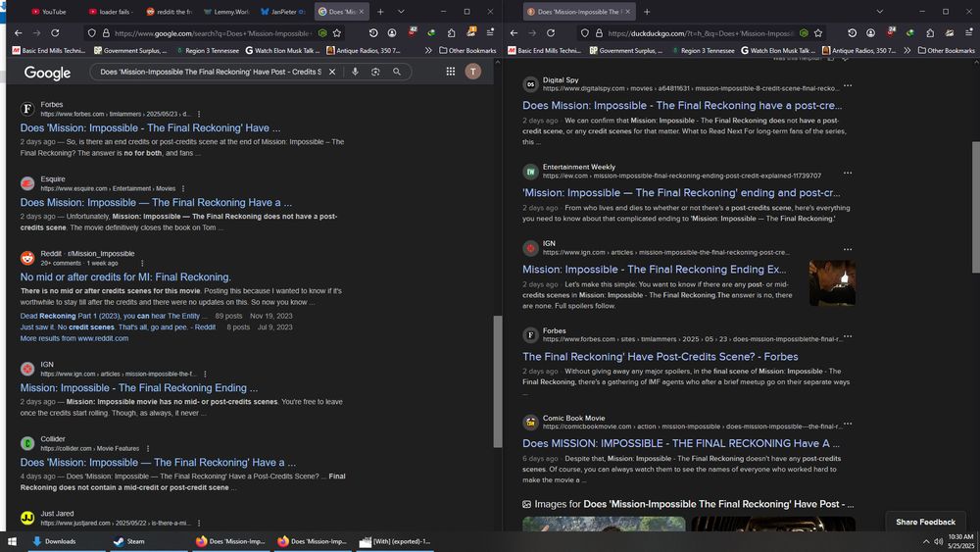Open a new tab in the DuckDuckGo window
The height and width of the screenshot is (552, 980).
point(647,11)
